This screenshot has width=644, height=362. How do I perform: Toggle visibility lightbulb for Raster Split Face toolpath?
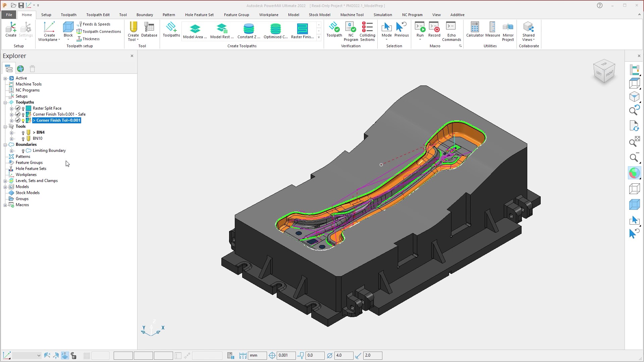point(23,108)
